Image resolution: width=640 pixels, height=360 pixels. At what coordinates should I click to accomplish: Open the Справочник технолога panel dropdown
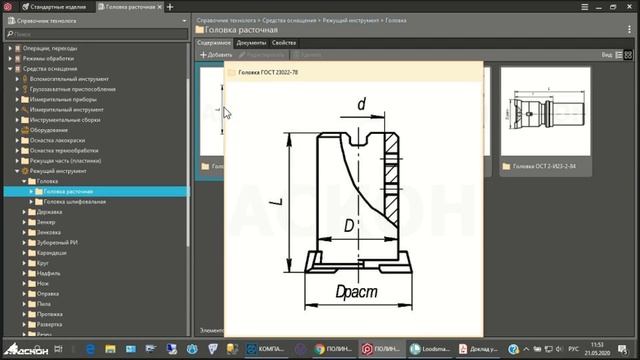184,20
